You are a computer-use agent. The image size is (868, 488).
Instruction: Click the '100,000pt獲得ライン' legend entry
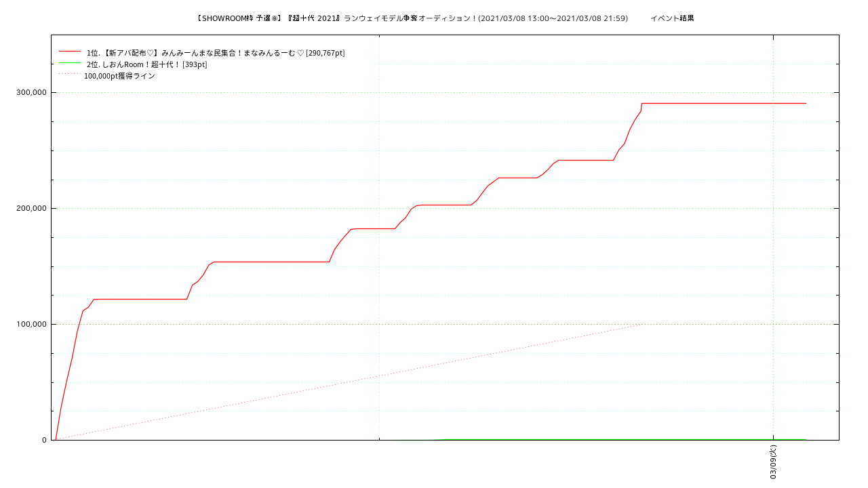click(119, 76)
